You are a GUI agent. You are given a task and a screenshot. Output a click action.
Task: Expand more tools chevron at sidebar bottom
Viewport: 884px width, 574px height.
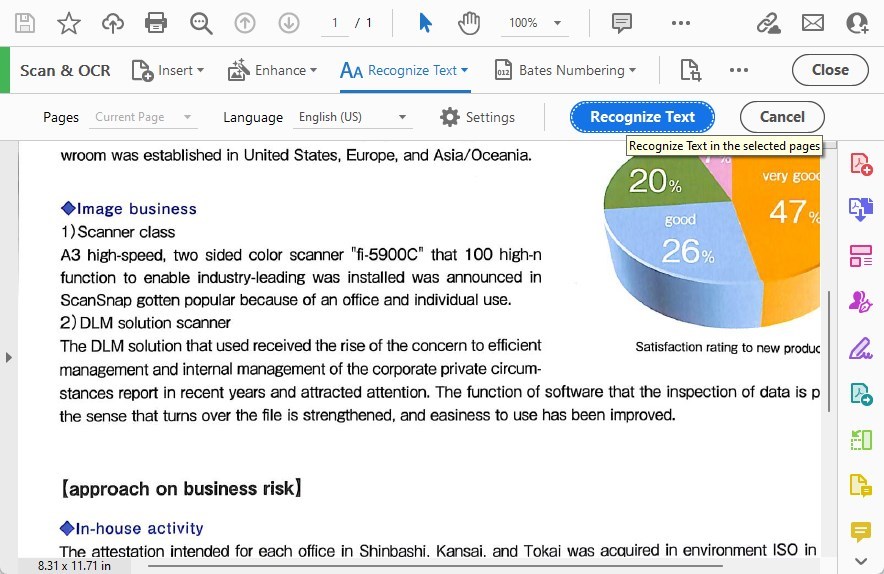(x=861, y=561)
